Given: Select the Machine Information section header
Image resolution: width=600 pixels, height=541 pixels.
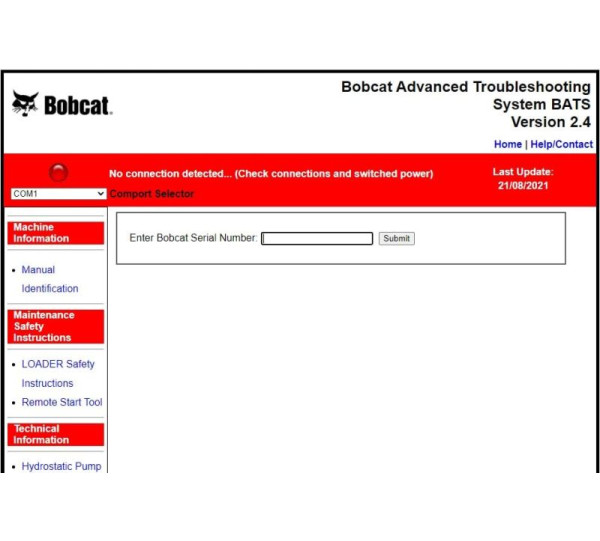Looking at the screenshot, I should coord(56,233).
